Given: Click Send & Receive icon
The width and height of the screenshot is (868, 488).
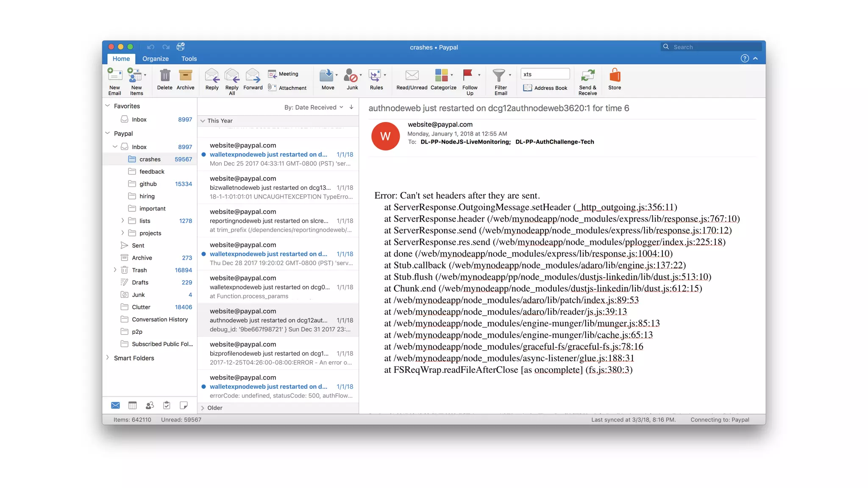Looking at the screenshot, I should [587, 76].
